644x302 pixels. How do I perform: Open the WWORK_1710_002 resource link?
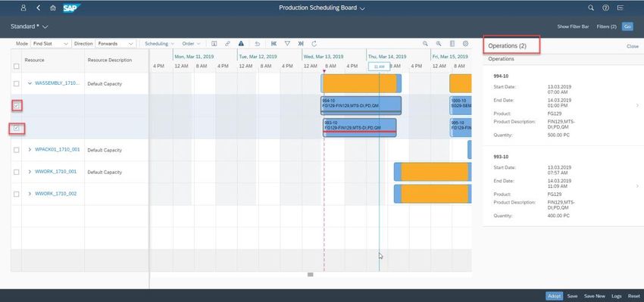(x=55, y=194)
